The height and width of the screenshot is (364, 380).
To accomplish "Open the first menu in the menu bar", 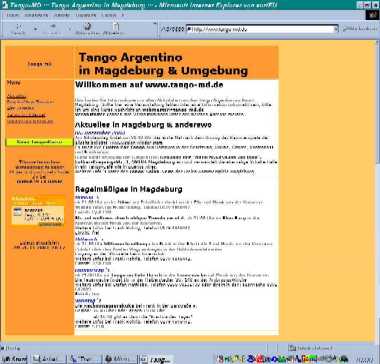I will [x=13, y=15].
